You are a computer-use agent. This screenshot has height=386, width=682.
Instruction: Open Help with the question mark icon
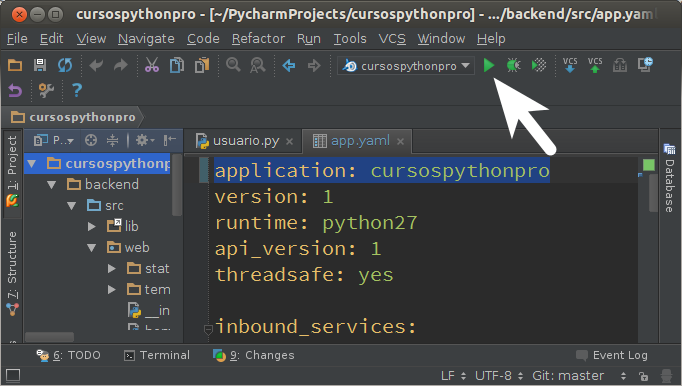77,91
